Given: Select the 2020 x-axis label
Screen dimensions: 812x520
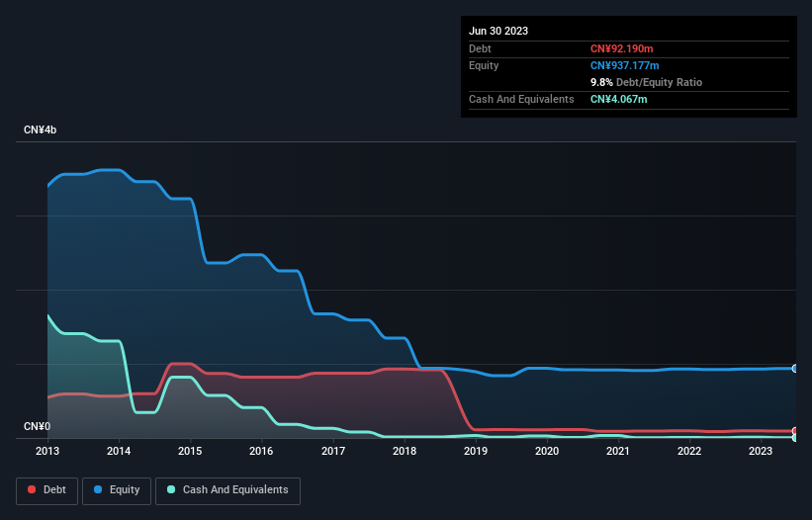Looking at the screenshot, I should coord(547,451).
